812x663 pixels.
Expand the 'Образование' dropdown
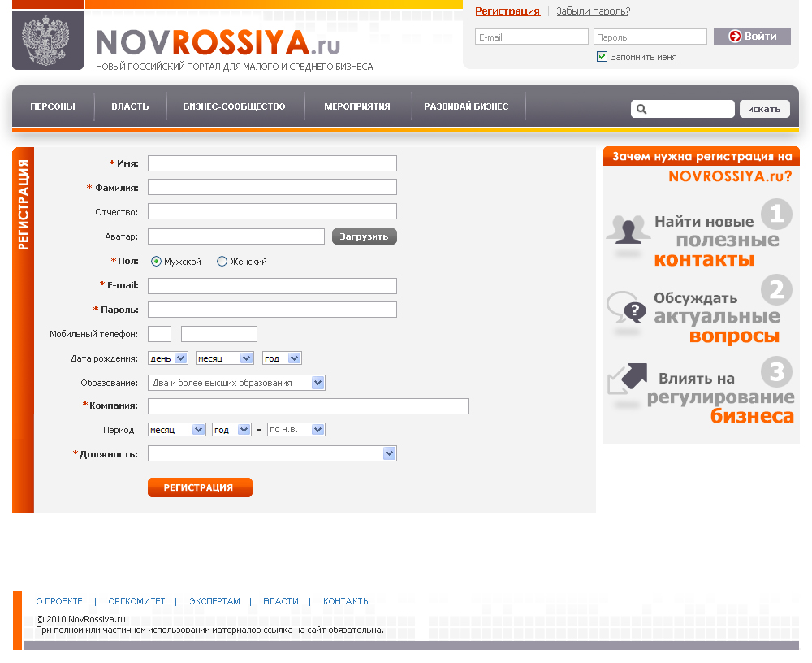pos(236,383)
